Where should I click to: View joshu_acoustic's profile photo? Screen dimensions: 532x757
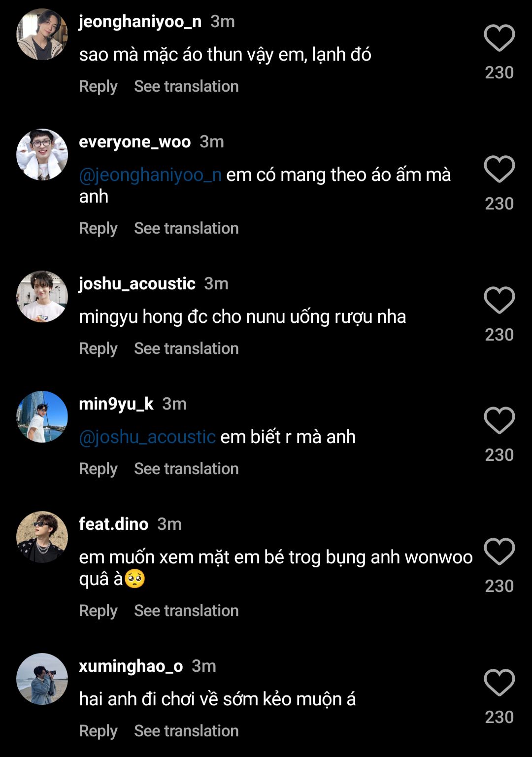click(x=42, y=297)
